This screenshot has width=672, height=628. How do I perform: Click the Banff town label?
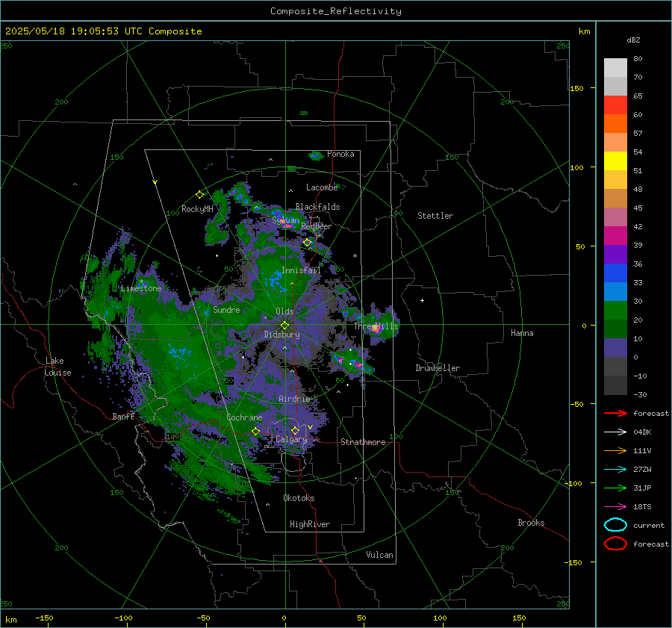pos(123,416)
